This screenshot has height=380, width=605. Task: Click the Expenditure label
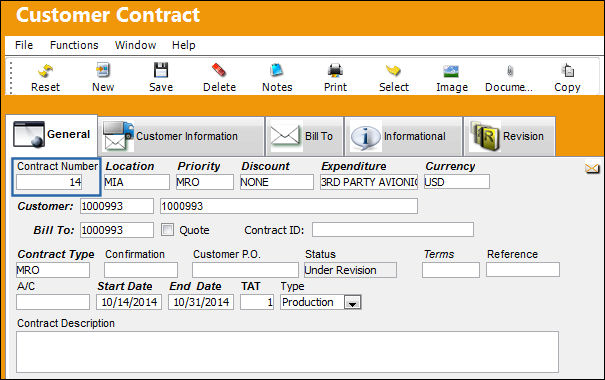coord(354,166)
